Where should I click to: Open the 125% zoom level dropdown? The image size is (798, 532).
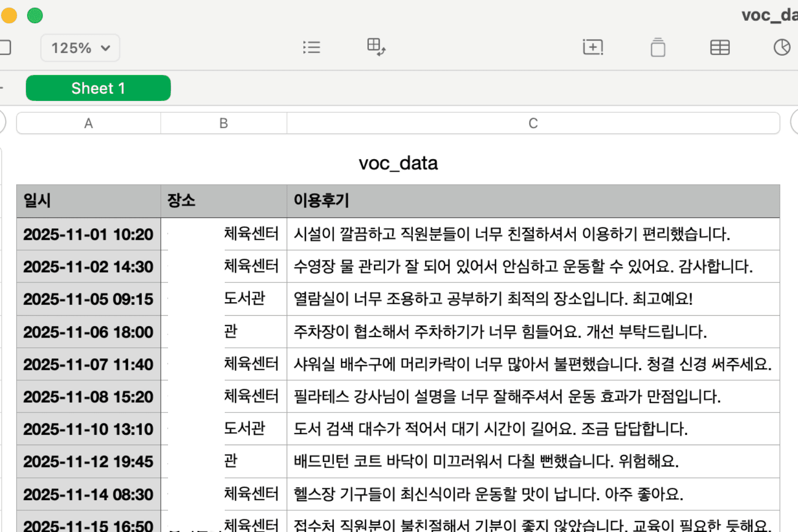click(80, 48)
